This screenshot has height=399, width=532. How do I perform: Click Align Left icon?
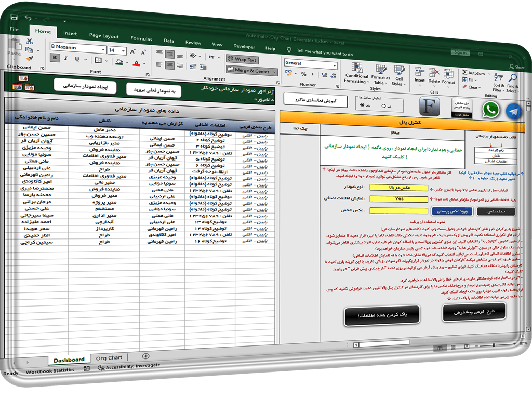pos(159,64)
